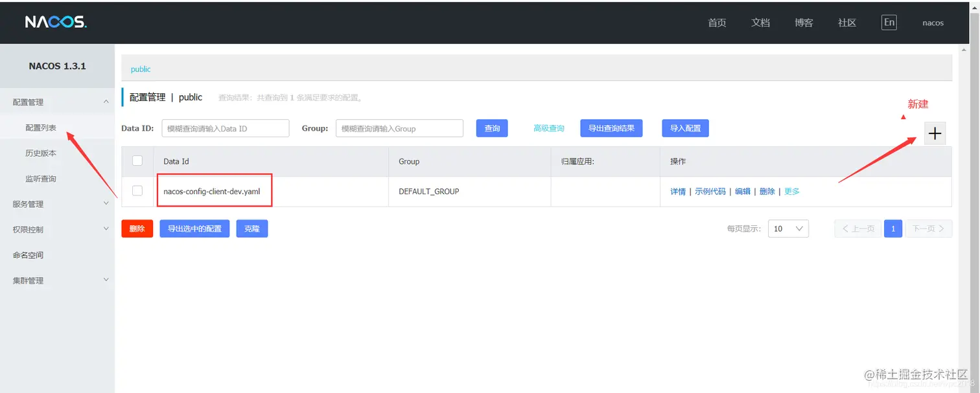Click 编辑 link in the config row
The image size is (980, 393).
(743, 192)
